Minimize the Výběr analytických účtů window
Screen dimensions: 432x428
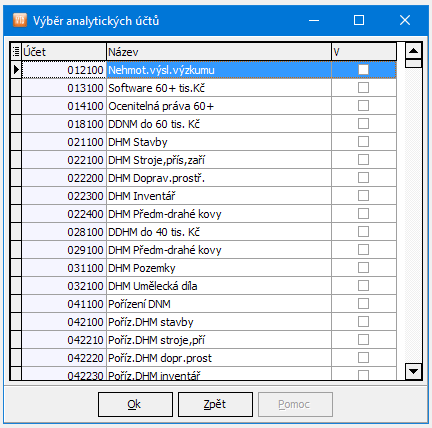314,20
